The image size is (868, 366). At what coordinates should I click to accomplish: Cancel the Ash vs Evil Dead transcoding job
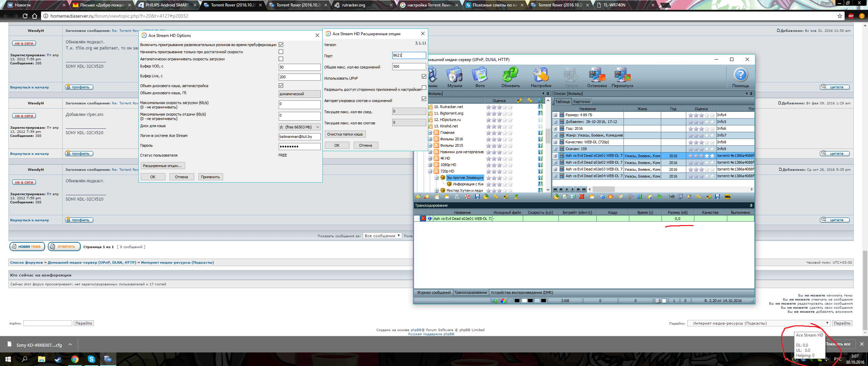[423, 219]
